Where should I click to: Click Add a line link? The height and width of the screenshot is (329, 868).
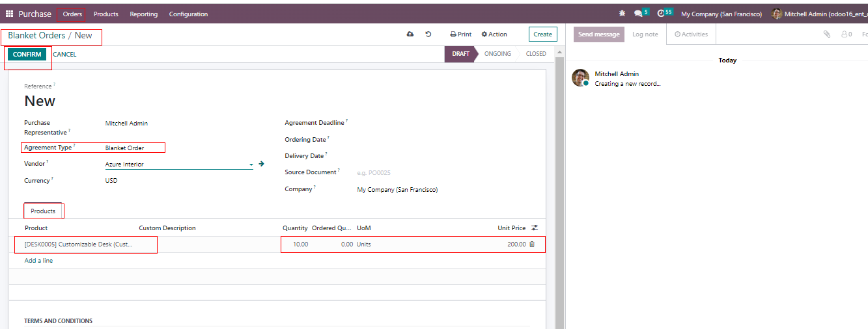[38, 261]
